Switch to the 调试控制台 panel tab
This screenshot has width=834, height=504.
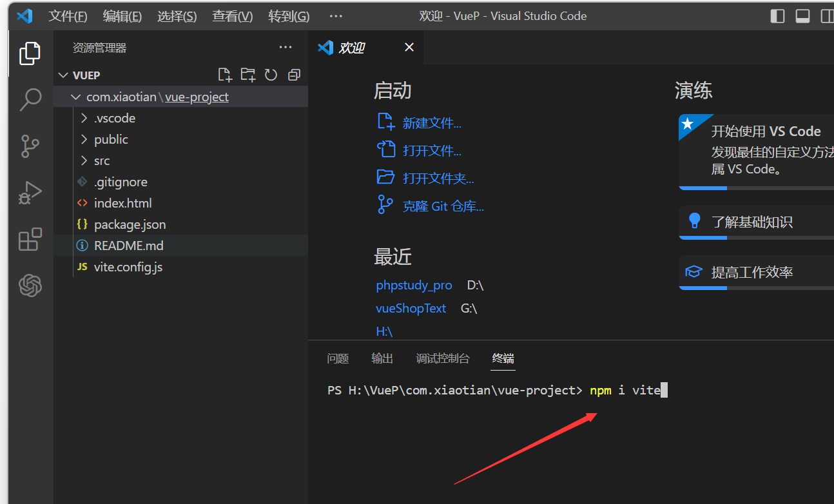[443, 358]
